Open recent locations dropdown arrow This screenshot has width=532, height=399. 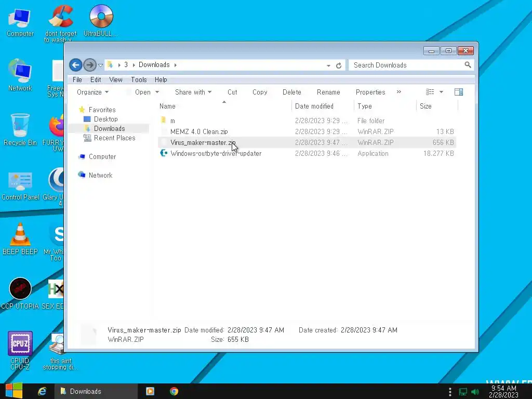[x=100, y=65]
